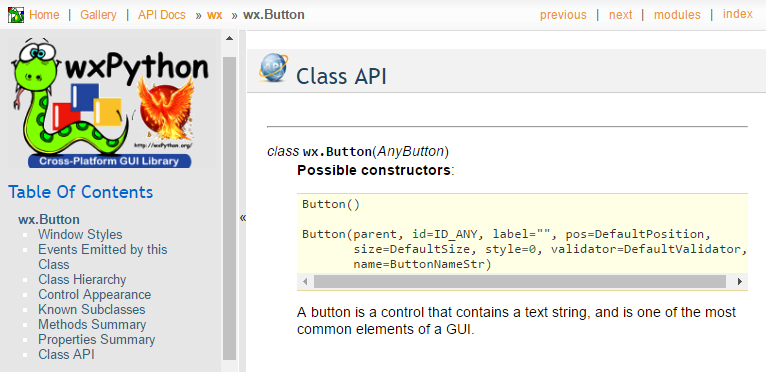
Task: Collapse sidebar with the « arrow
Action: click(x=243, y=218)
